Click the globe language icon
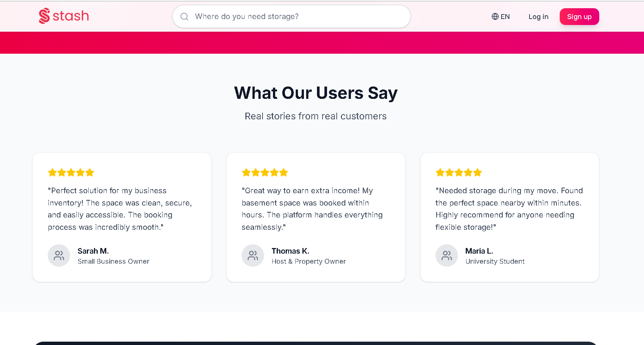Image resolution: width=644 pixels, height=345 pixels. pos(495,16)
